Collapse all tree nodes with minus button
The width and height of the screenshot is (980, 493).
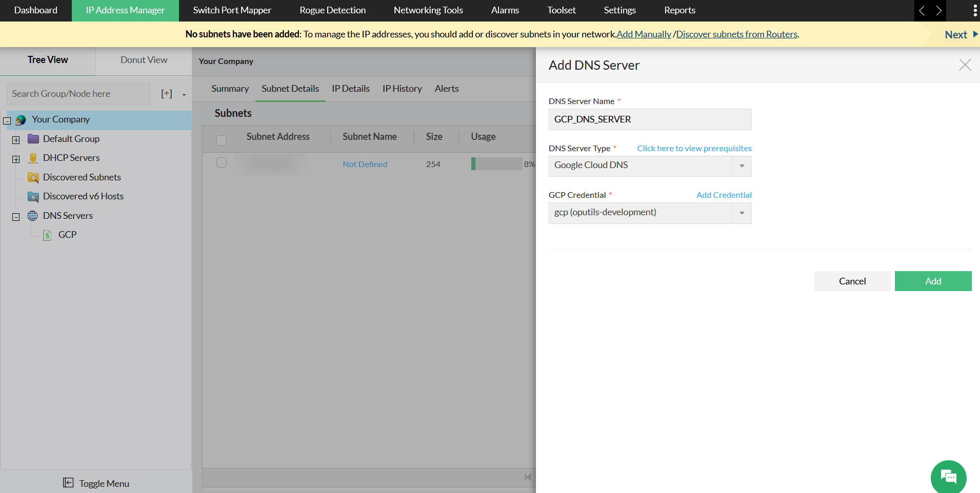click(184, 94)
